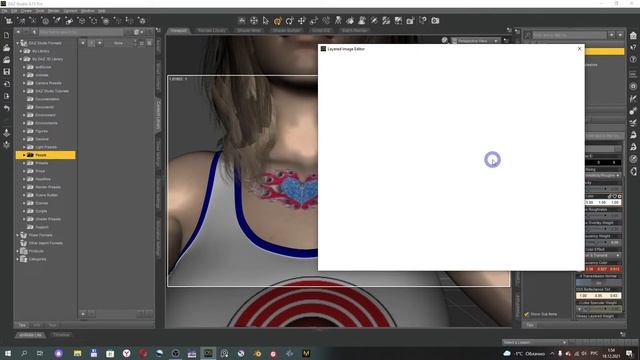This screenshot has height=360, width=640.
Task: Switch to the Shader Builder tab
Action: pyautogui.click(x=287, y=31)
